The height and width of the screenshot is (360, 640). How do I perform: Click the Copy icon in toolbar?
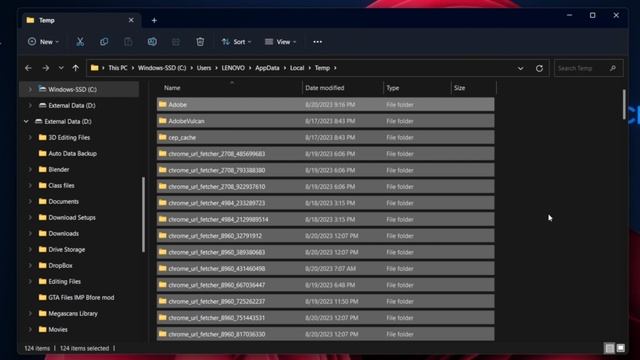(104, 42)
